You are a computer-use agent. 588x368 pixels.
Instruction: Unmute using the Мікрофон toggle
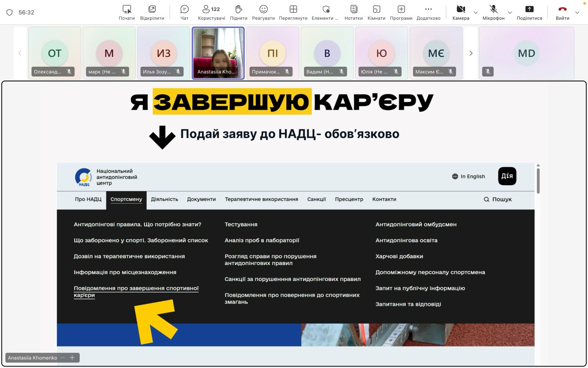(493, 9)
